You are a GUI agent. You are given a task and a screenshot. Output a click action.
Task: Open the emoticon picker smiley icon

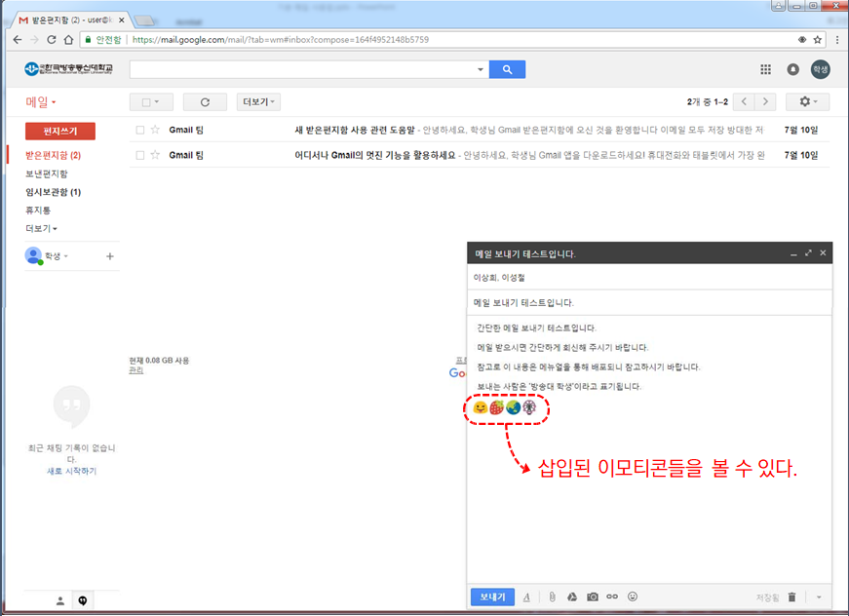pos(633,597)
